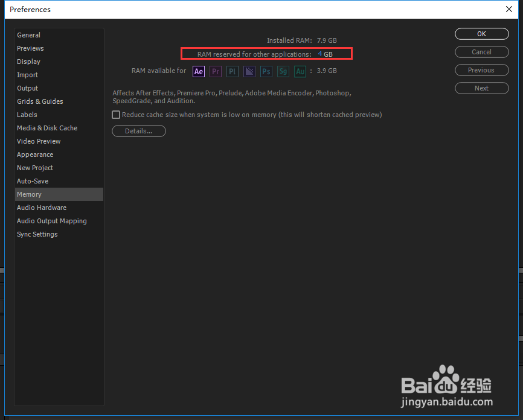Go to Previous preferences page
Image resolution: width=523 pixels, height=420 pixels.
(482, 70)
